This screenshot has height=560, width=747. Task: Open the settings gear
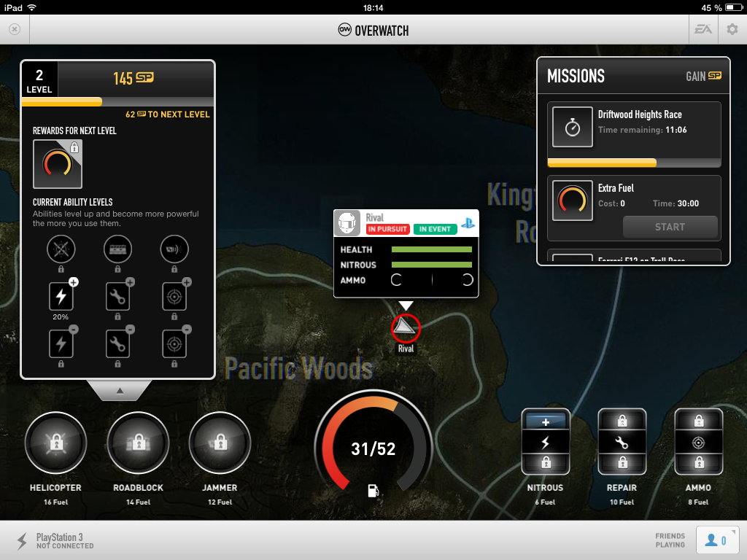coord(732,30)
